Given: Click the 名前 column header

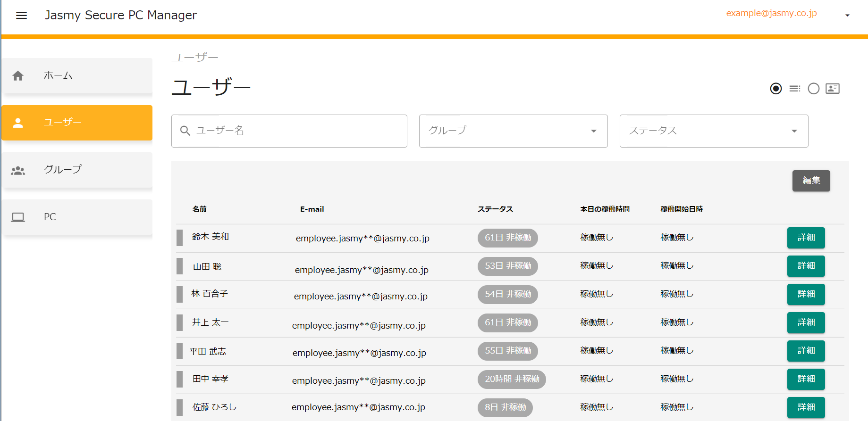Looking at the screenshot, I should point(200,209).
